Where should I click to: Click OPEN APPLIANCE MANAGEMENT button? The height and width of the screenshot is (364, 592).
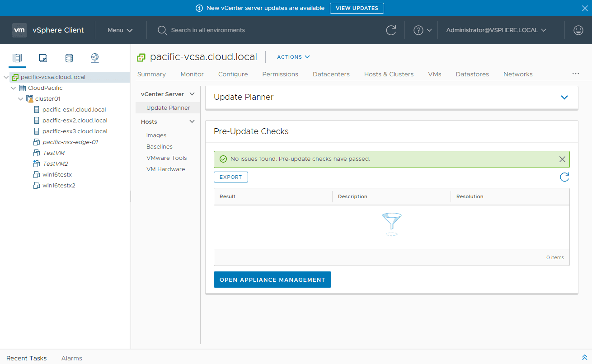(273, 280)
